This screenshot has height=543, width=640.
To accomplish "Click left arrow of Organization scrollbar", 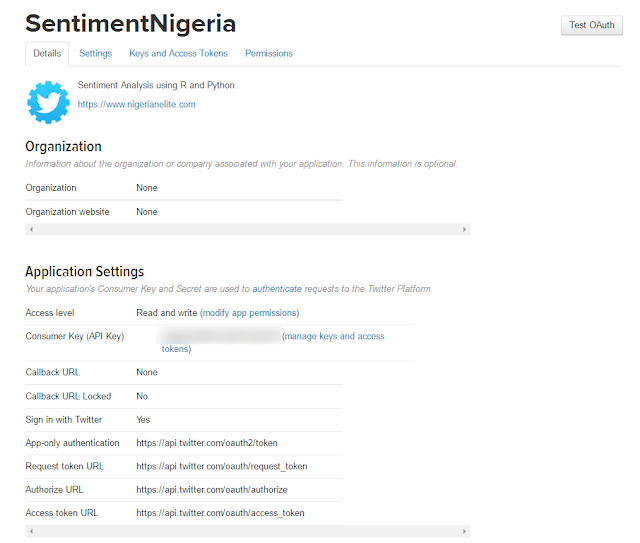I will [31, 229].
